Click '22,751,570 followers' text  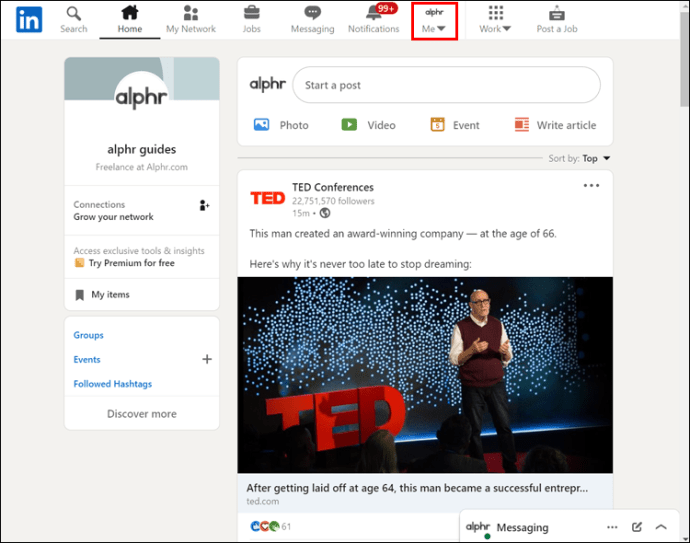coord(333,201)
